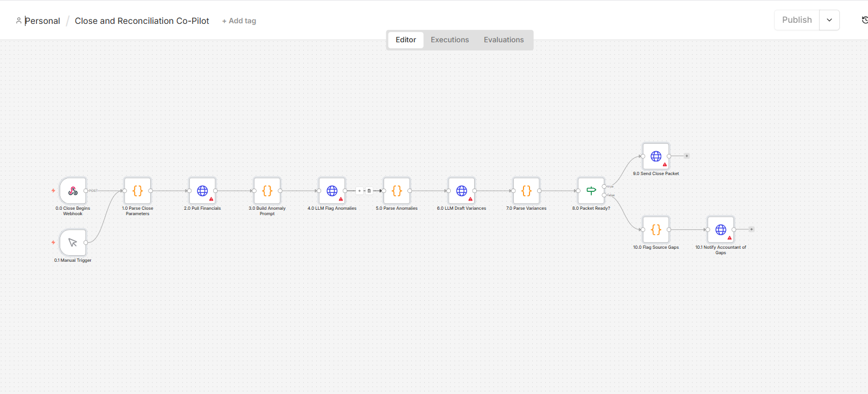Edit the workflow name Close and Reconciliation Co-Pilot
868x394 pixels.
pos(142,21)
